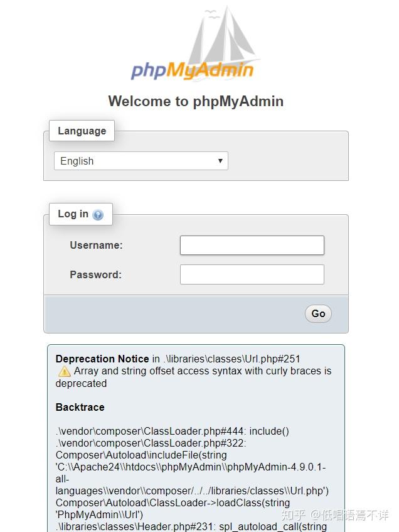Select the Language dropdown arrow
Screen dimensions: 399x532
tap(220, 161)
